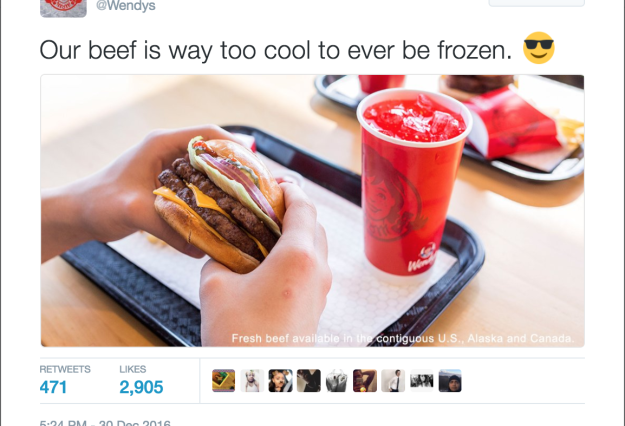The width and height of the screenshot is (625, 426).
Task: Click the tweet text about frozen beef
Action: (276, 50)
